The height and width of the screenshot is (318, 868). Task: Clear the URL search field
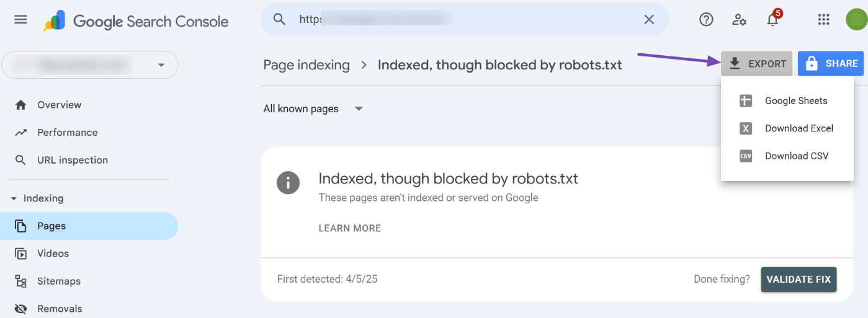click(649, 20)
